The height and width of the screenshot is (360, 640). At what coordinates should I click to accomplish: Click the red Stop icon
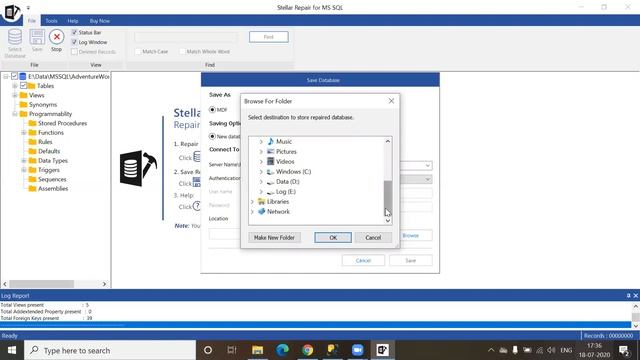(57, 37)
